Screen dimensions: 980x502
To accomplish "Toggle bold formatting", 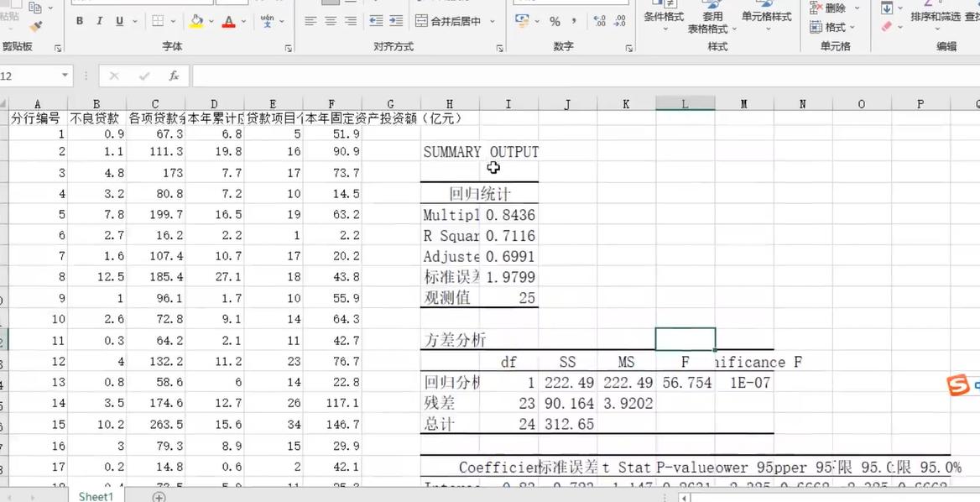I will (x=80, y=21).
